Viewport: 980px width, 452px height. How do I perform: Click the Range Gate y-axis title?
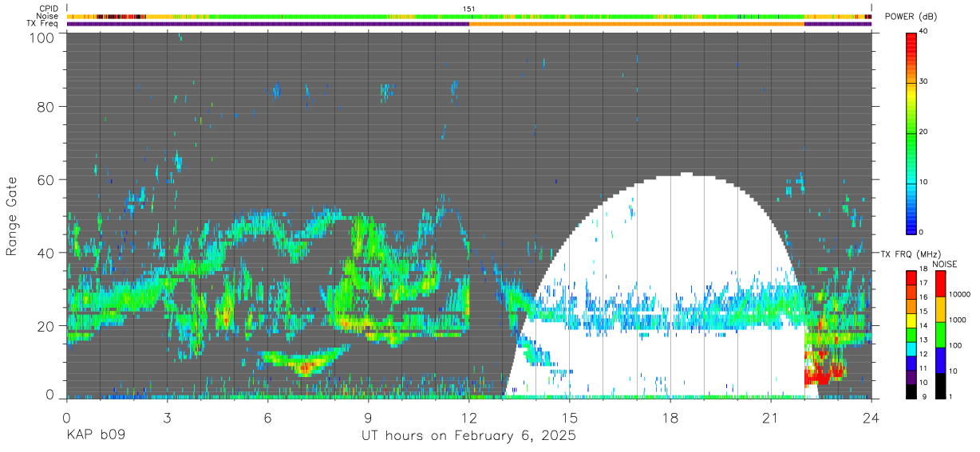pos(12,215)
